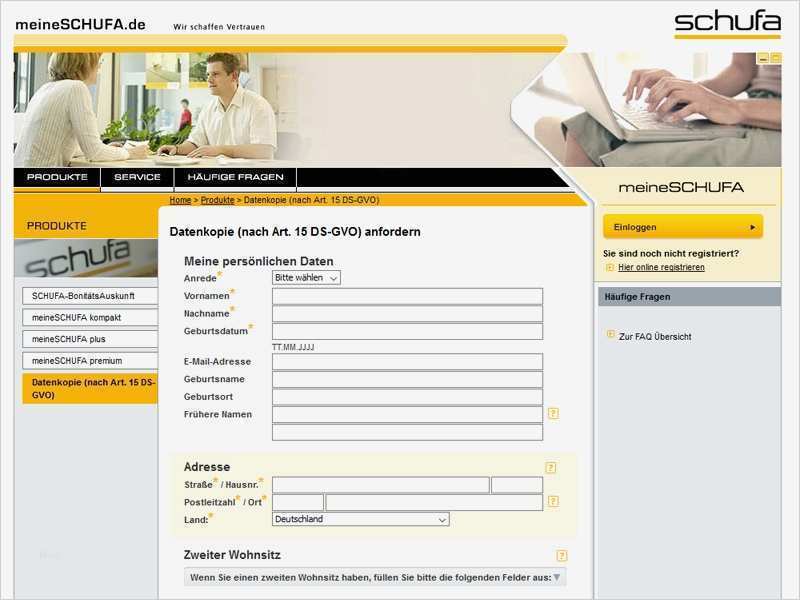The height and width of the screenshot is (600, 800).
Task: Click the first small square icon on the laptop image
Action: pyautogui.click(x=763, y=59)
